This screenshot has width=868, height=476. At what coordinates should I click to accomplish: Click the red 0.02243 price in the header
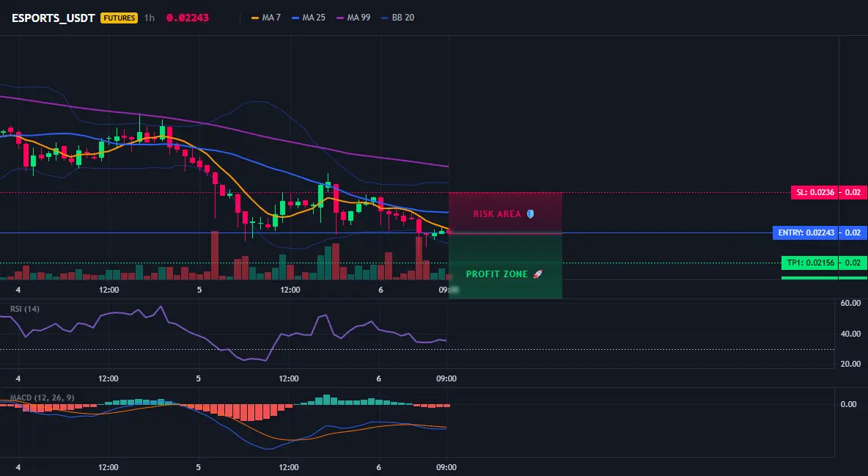tap(188, 18)
